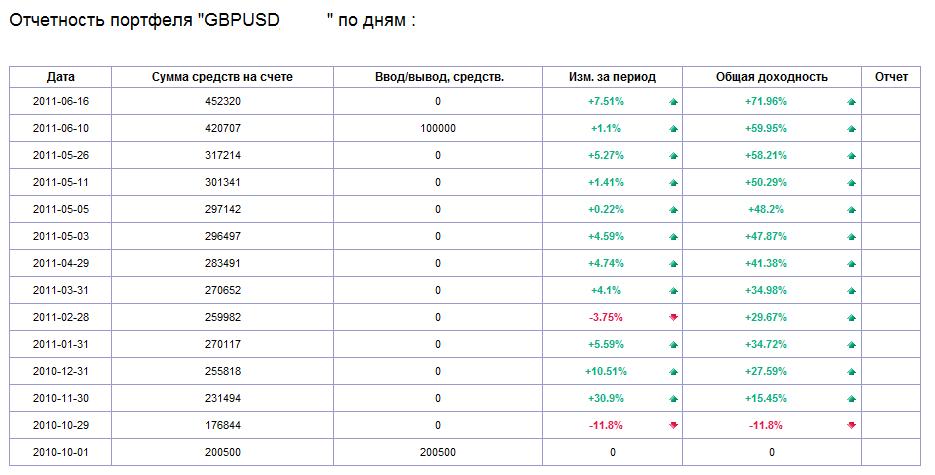
Task: Click the up arrow beside +10.51%
Action: (x=673, y=372)
